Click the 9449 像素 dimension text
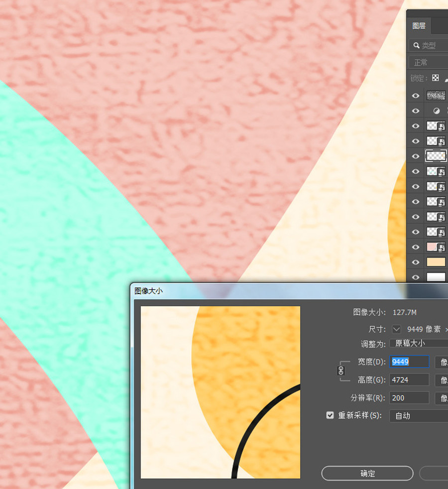The height and width of the screenshot is (489, 448). (424, 329)
